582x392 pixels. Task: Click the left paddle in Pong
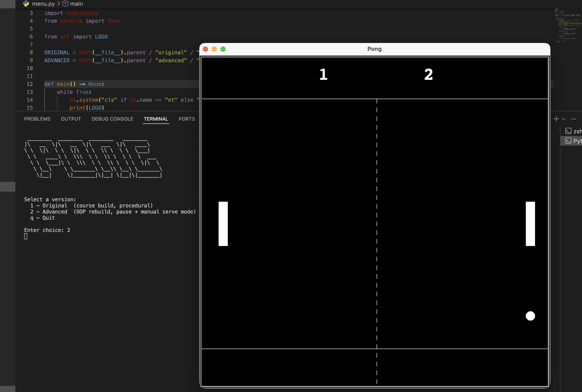click(223, 224)
